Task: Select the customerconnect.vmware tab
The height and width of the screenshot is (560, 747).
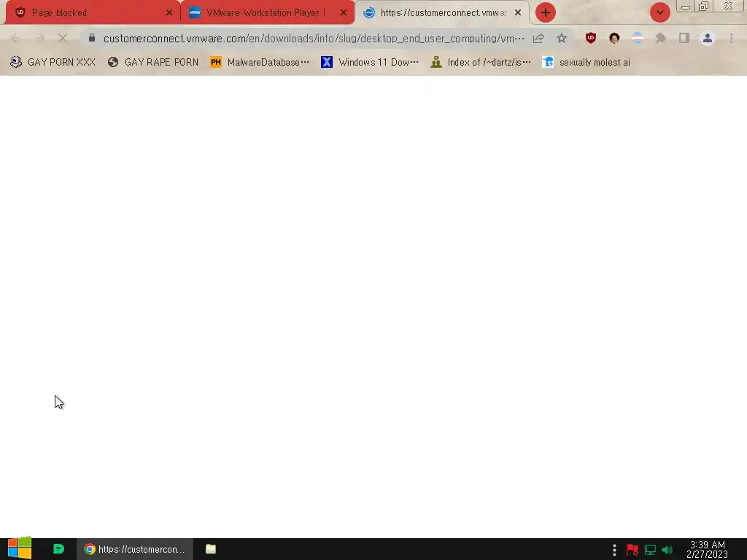Action: pos(441,12)
